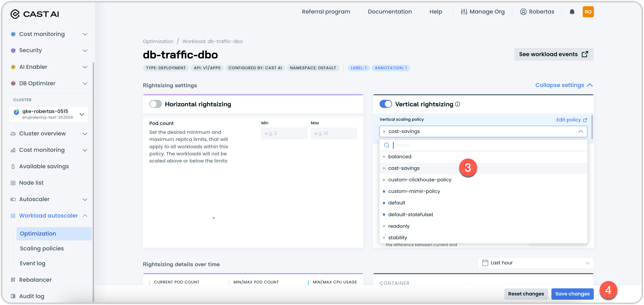Click Reset changes button
The width and height of the screenshot is (644, 305).
(x=526, y=294)
